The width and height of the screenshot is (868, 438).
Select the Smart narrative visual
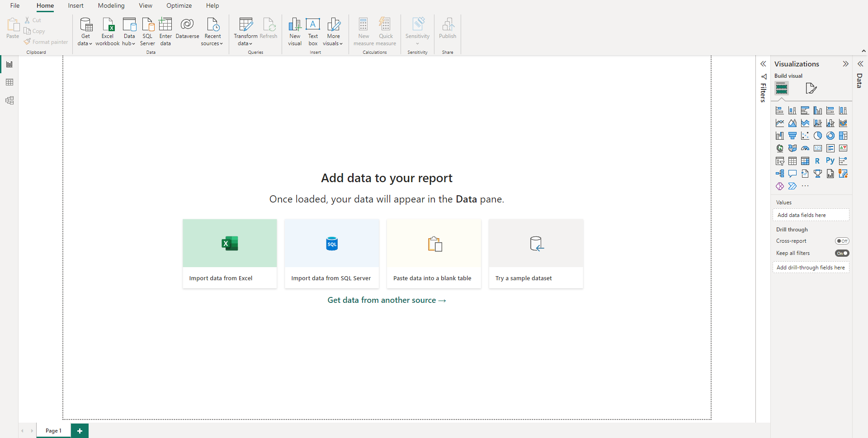pos(805,174)
